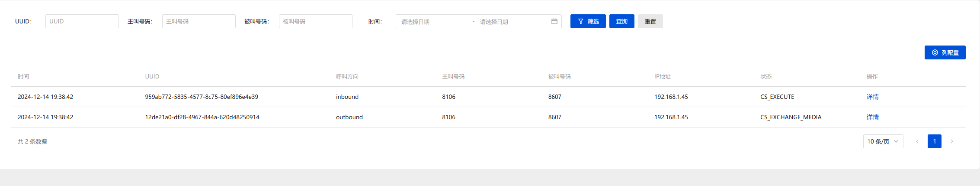
Task: Go to previous page arrow
Action: pyautogui.click(x=917, y=141)
